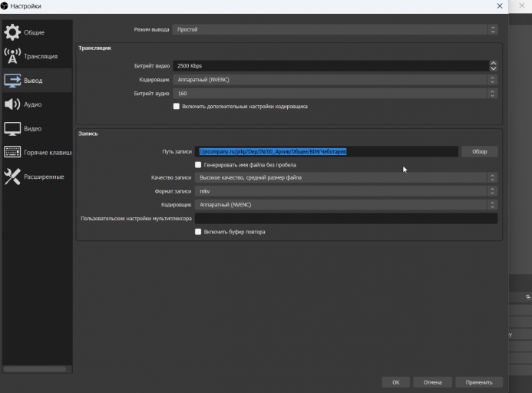Click the Битрейт аудио label

click(151, 94)
